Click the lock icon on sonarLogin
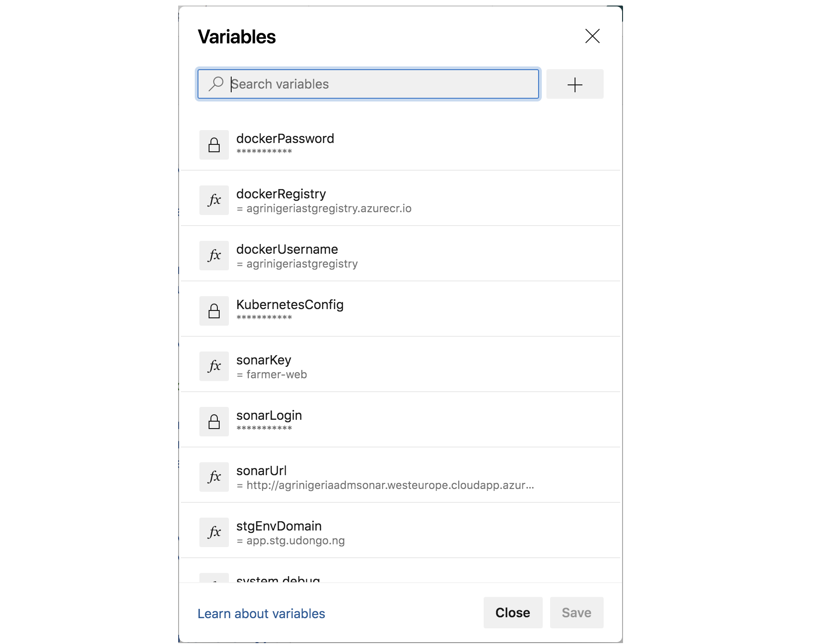Viewport: 827px width, 644px height. tap(214, 421)
